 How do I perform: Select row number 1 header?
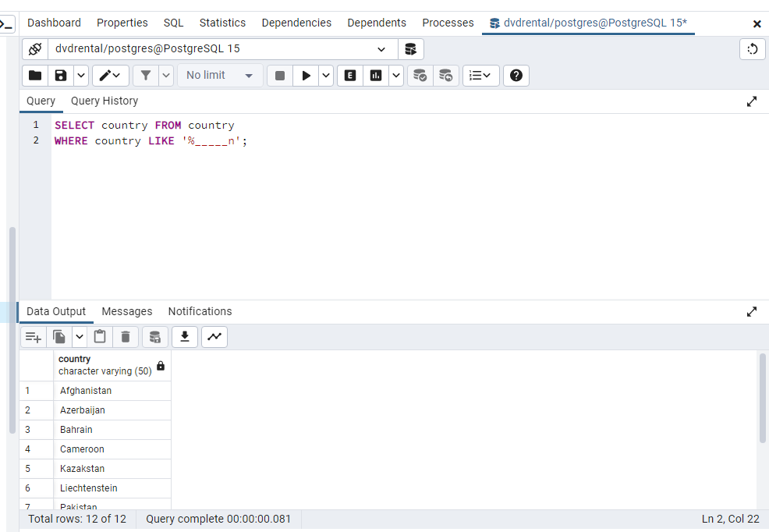click(37, 391)
